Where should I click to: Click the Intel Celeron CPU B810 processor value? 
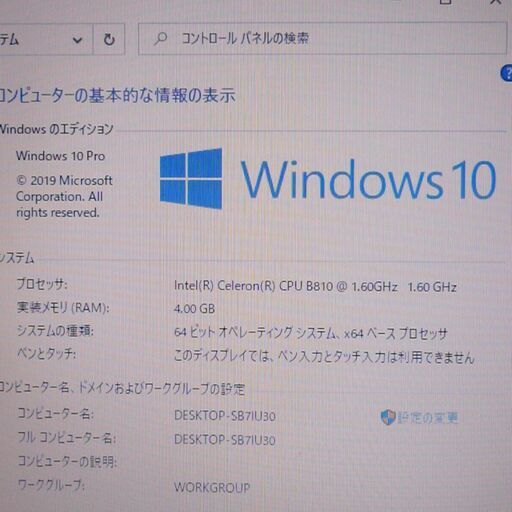coord(315,286)
